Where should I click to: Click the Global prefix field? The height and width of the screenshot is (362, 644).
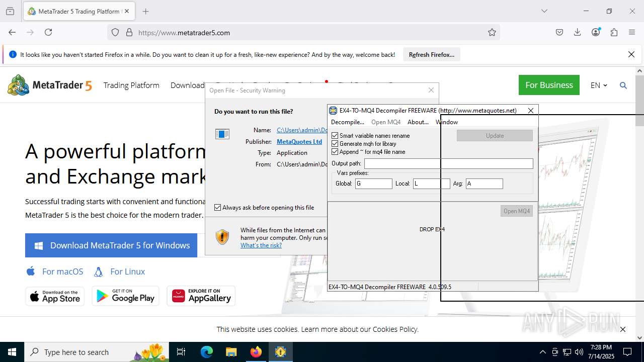coord(374,184)
